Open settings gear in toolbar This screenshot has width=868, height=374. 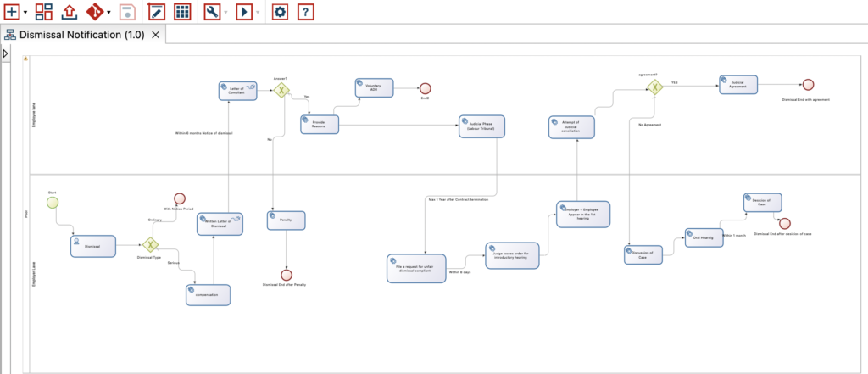click(280, 12)
